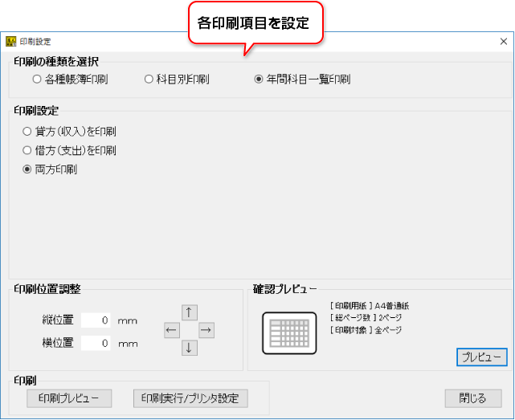The width and height of the screenshot is (515, 420).
Task: Click the print settings app icon in title bar
Action: pos(10,40)
